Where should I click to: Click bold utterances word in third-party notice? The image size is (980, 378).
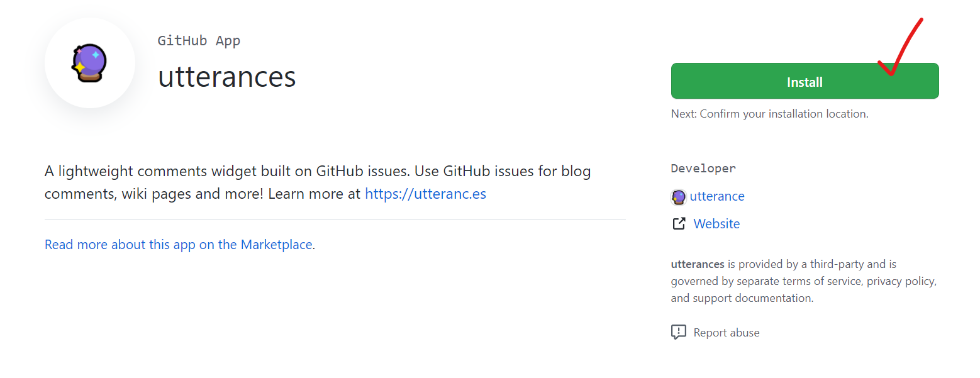[x=698, y=264]
